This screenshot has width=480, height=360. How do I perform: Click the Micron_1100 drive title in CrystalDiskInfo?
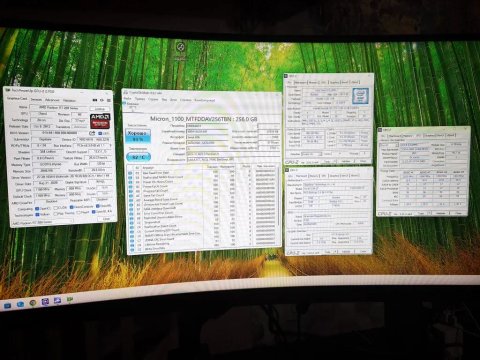pos(203,118)
